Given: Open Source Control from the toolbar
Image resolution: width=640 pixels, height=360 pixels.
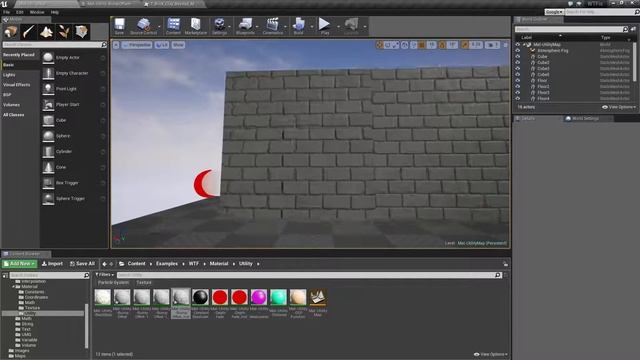Looking at the screenshot, I should coord(143,26).
